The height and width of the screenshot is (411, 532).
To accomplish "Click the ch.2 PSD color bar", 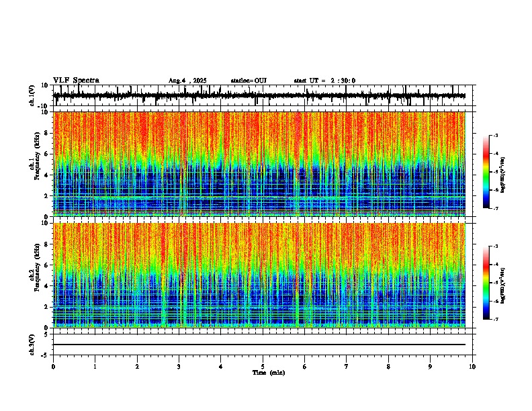I will (x=486, y=283).
